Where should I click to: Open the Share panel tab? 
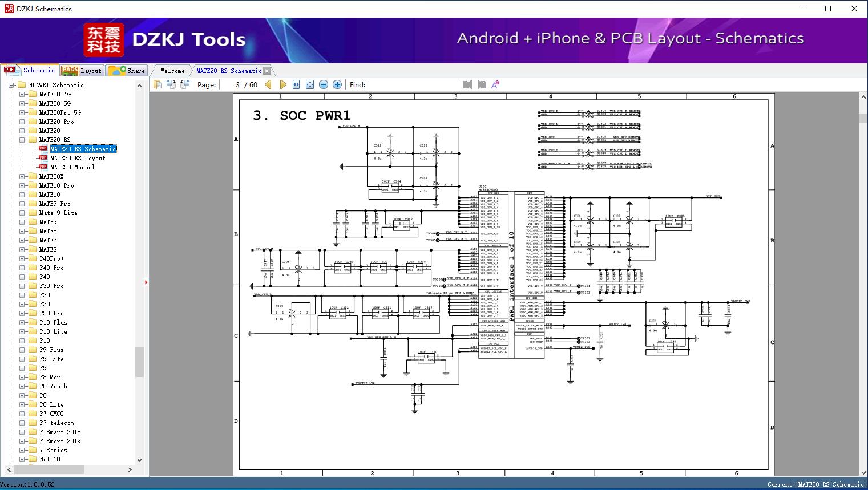point(127,71)
